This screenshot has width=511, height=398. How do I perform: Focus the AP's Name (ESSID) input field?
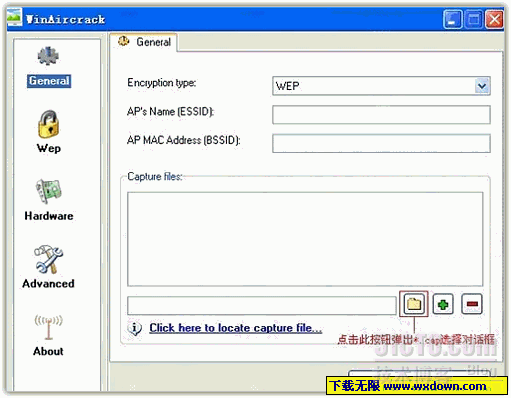(x=381, y=115)
